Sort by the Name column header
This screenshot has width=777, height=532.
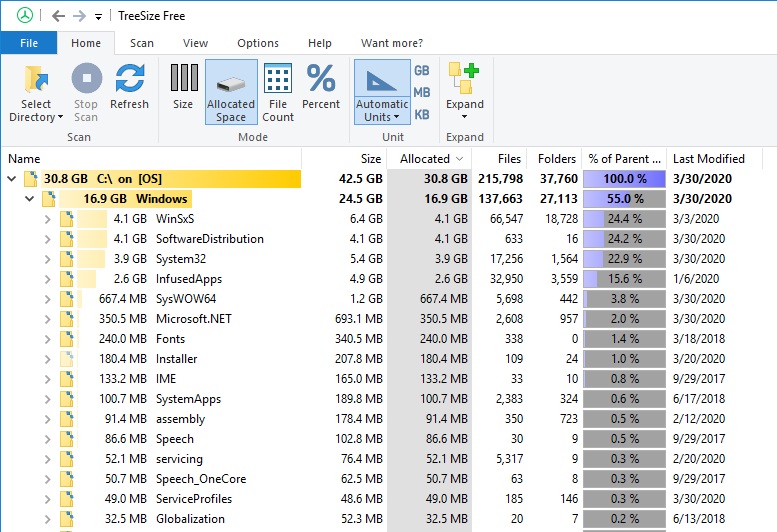[x=151, y=159]
